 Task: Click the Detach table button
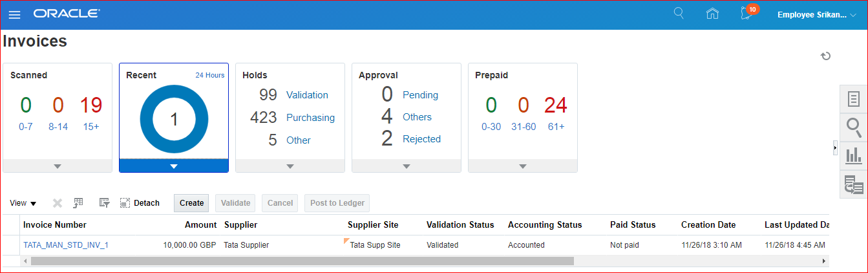(x=140, y=203)
